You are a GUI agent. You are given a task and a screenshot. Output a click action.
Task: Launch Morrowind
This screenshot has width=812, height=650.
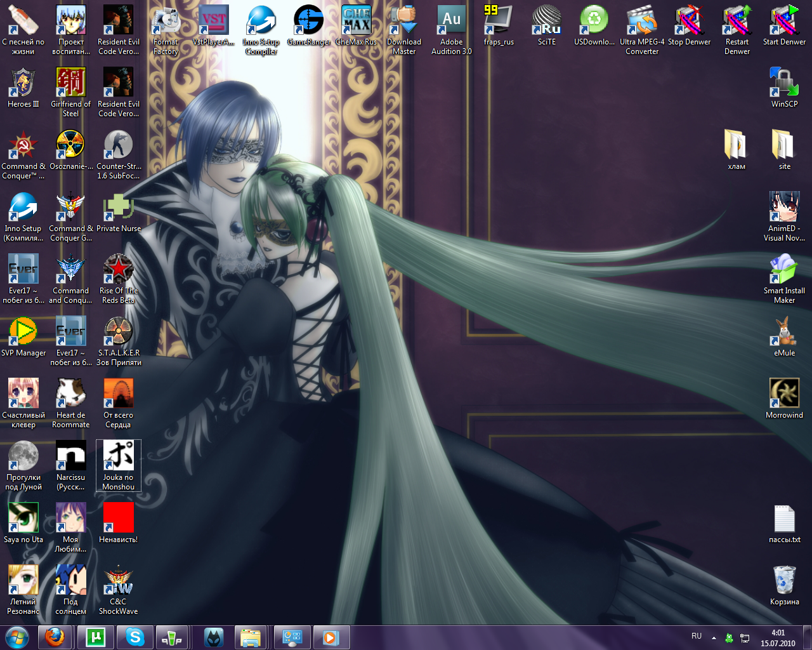point(785,399)
